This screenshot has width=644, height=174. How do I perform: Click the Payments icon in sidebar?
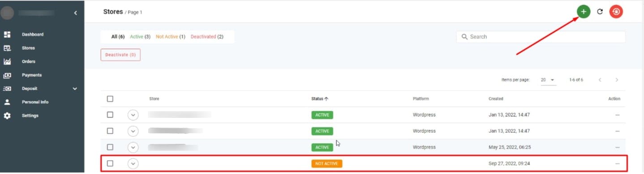[x=7, y=75]
